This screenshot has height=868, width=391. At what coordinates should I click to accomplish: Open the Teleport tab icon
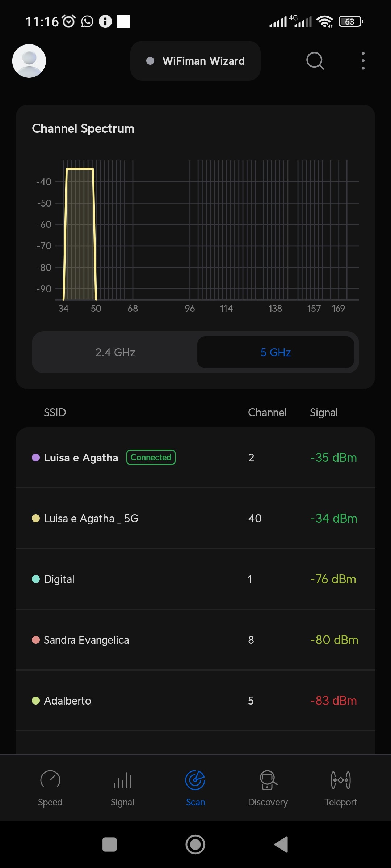[x=341, y=780]
